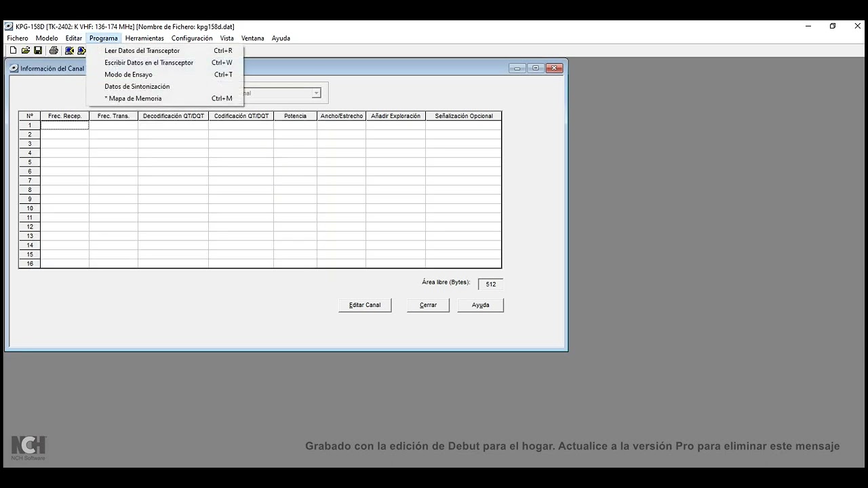Select channel row number 16
This screenshot has height=488, width=868.
pyautogui.click(x=30, y=264)
